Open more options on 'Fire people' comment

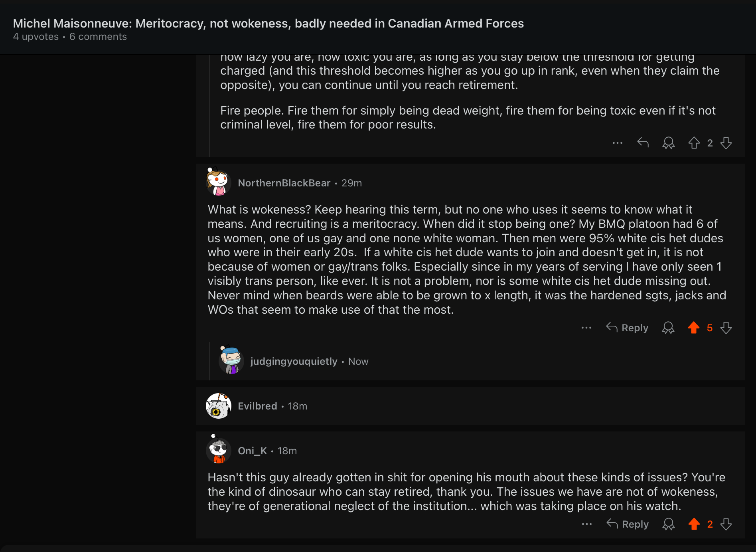click(x=618, y=143)
